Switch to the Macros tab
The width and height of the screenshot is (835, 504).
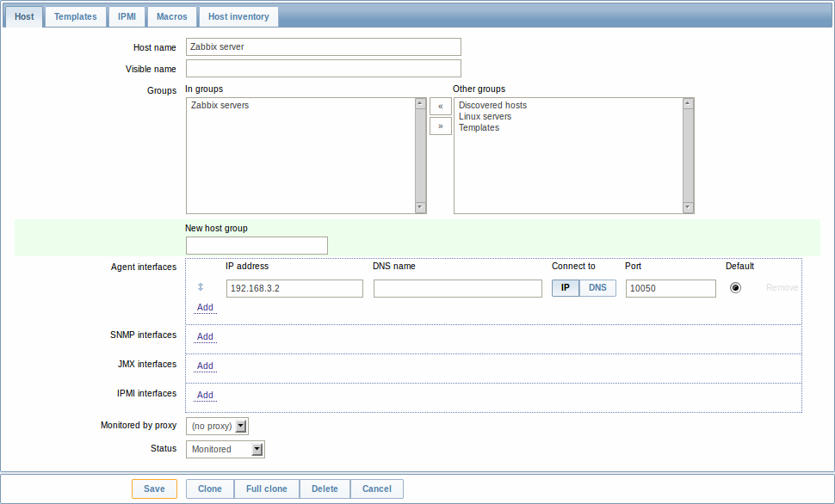pos(172,16)
